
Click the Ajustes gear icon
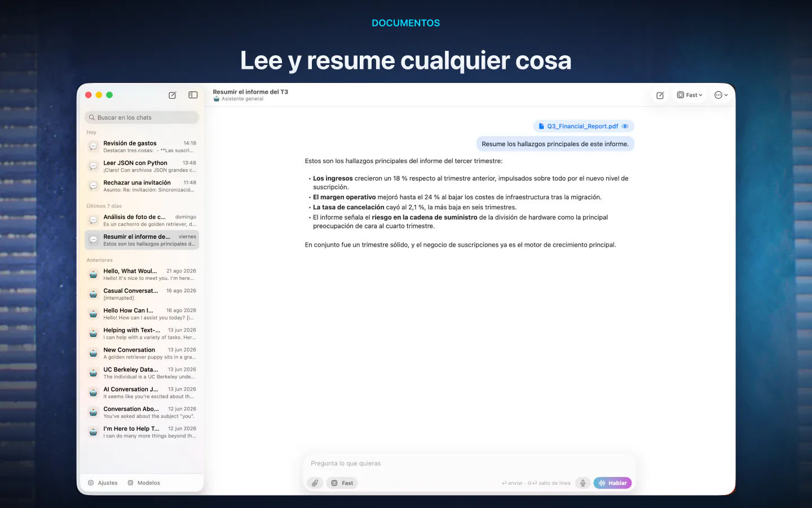[91, 483]
